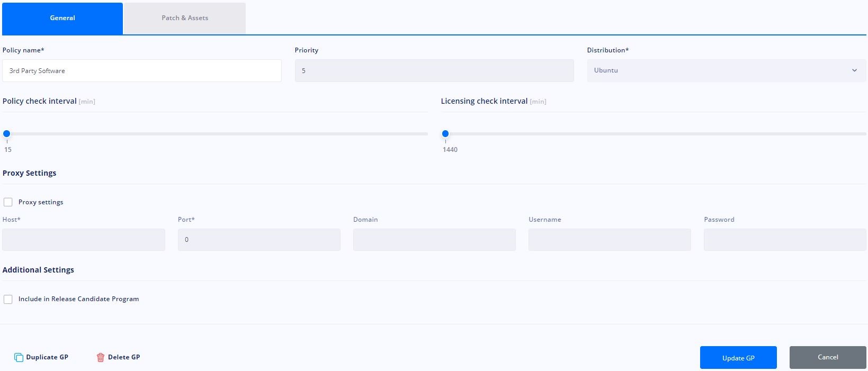The width and height of the screenshot is (868, 371).
Task: Tick Include in Release Candidate Program
Action: tap(8, 299)
